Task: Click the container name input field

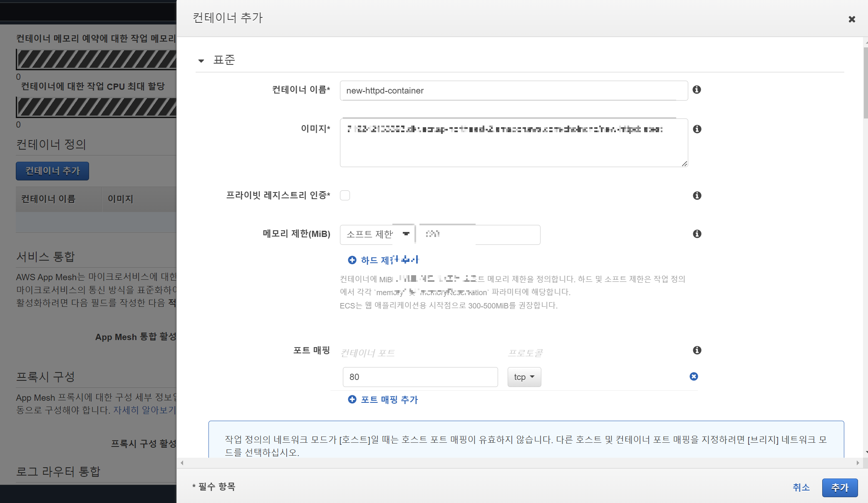Action: [513, 91]
